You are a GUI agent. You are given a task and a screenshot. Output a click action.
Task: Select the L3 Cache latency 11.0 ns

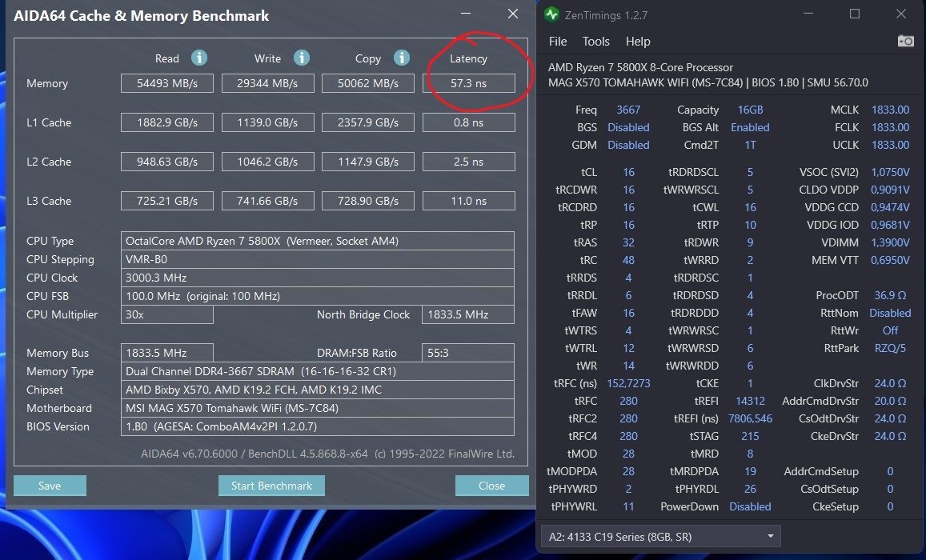click(468, 201)
